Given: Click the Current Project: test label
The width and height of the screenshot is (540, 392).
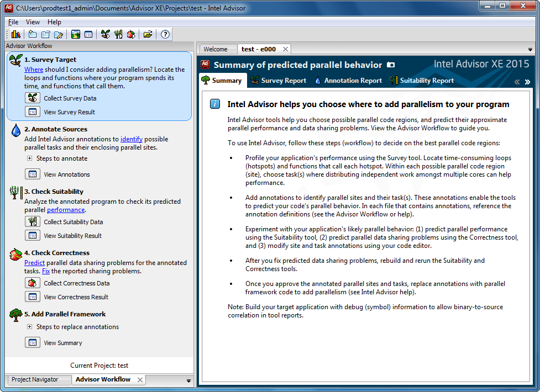Looking at the screenshot, I should (99, 365).
